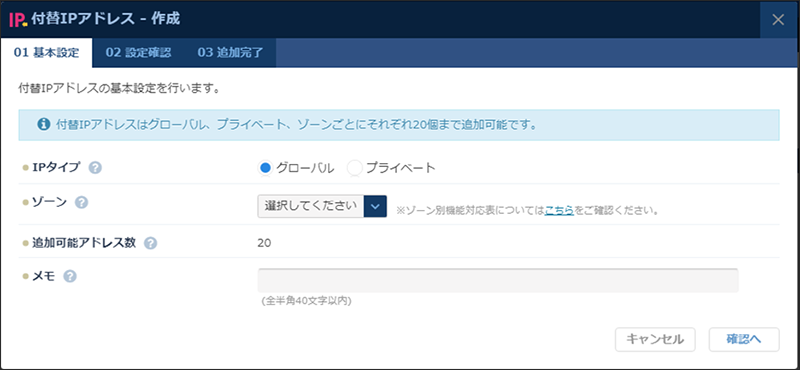Open help icon beside 追加可能アドレス数

[x=151, y=243]
